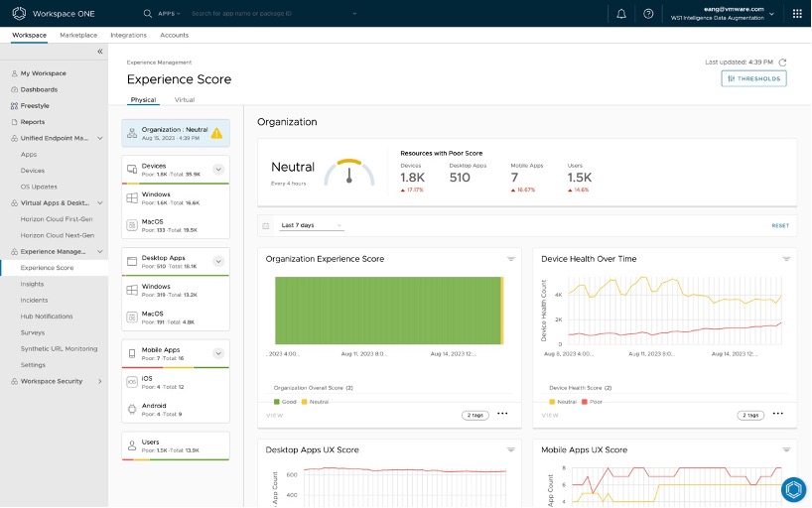Click the RESET link
812x508 pixels.
(x=780, y=225)
